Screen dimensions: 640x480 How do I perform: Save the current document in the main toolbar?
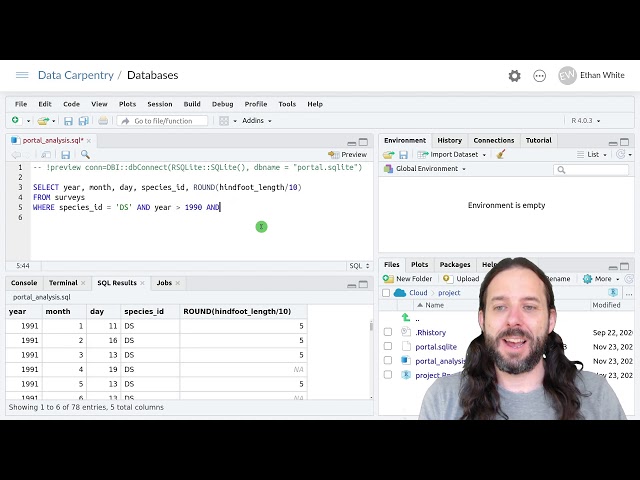[68, 121]
